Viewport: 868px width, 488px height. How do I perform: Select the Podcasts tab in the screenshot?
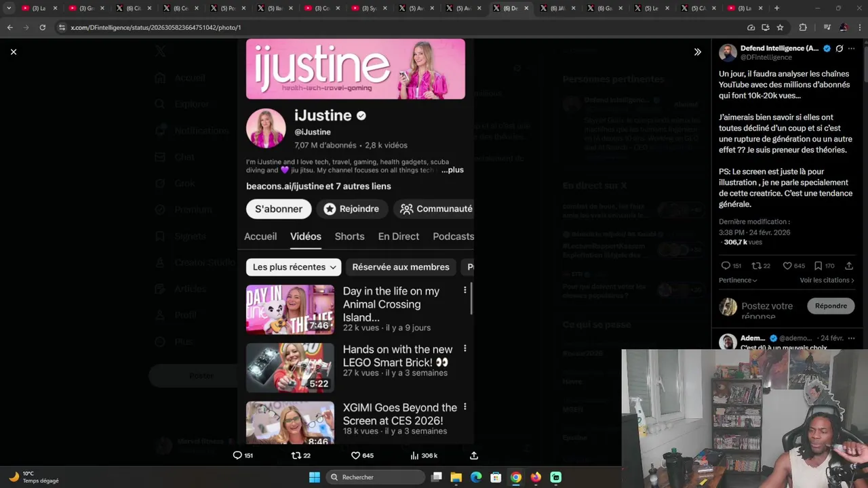pos(453,237)
